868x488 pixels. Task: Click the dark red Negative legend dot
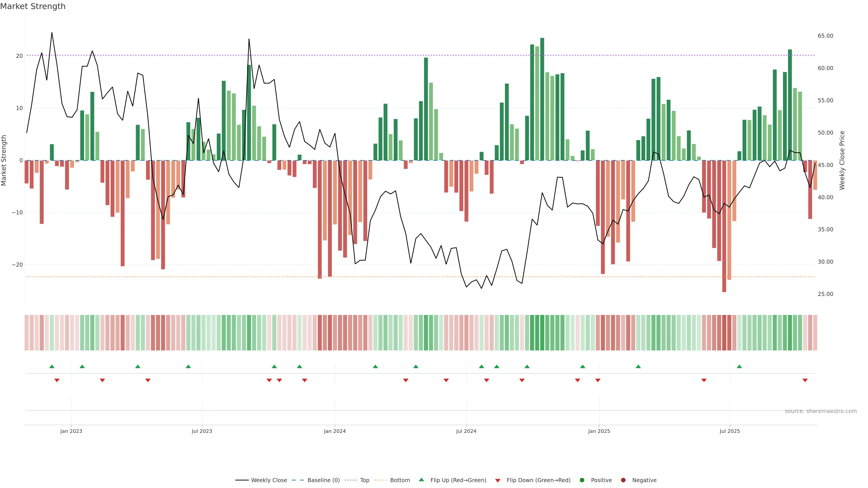(x=623, y=480)
